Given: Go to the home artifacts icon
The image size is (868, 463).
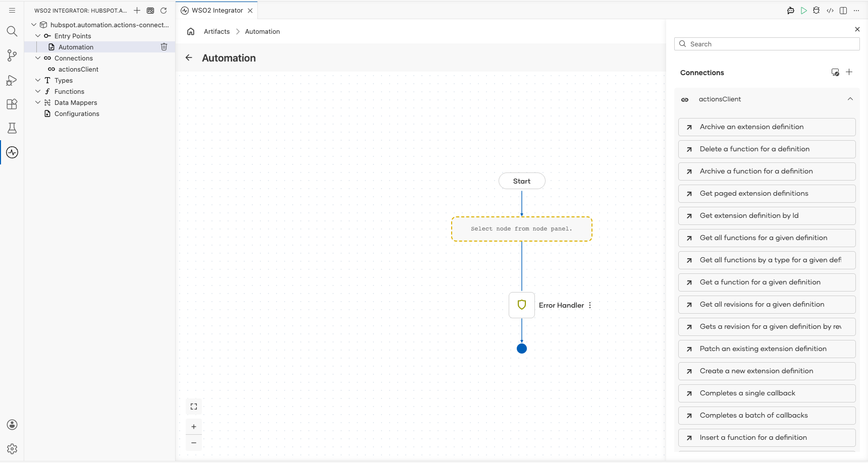Looking at the screenshot, I should point(191,31).
